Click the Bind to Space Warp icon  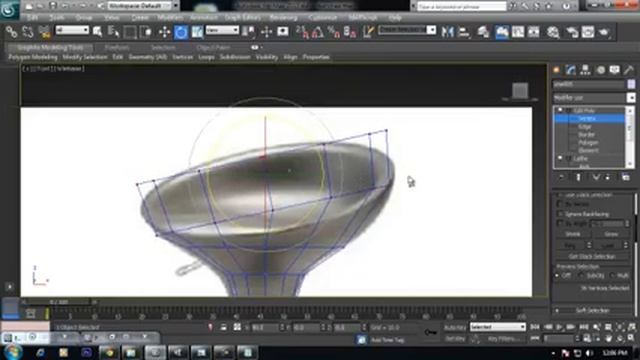point(44,32)
